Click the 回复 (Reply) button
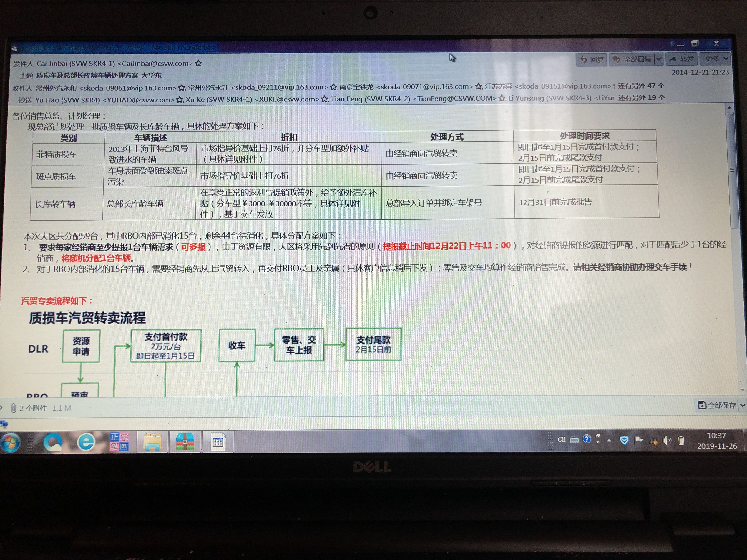This screenshot has height=560, width=747. [x=591, y=60]
